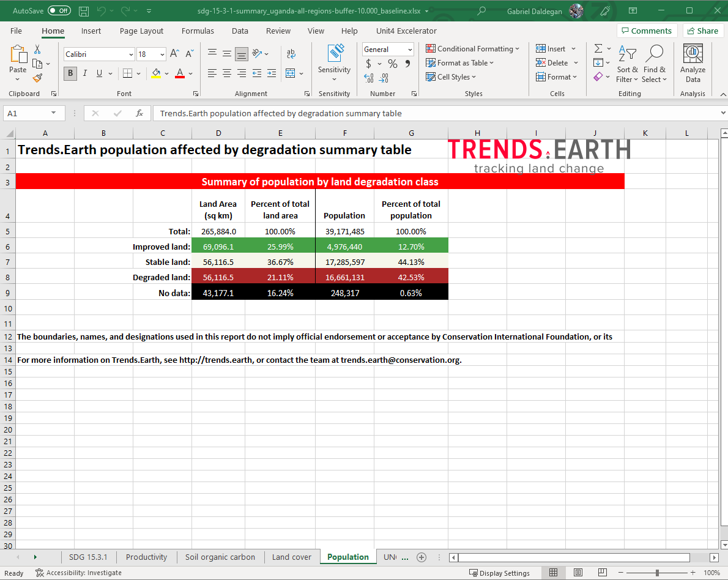Click the zoom slider in status bar

656,573
